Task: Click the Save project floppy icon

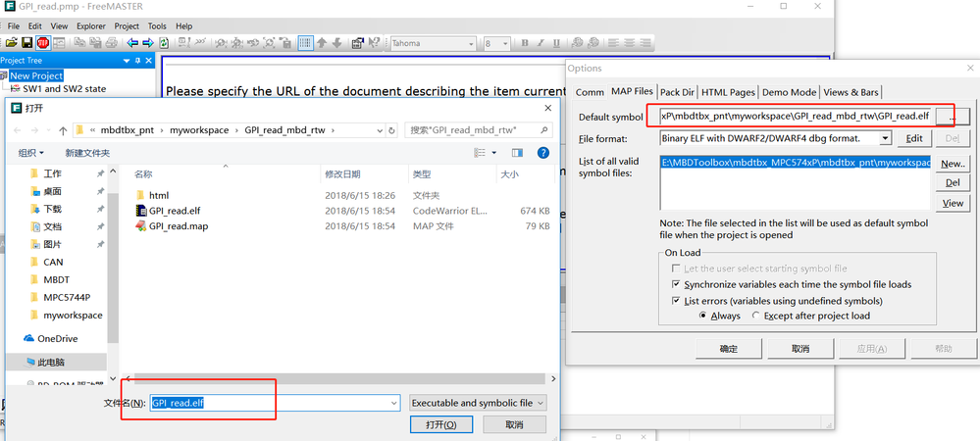Action: click(x=26, y=43)
